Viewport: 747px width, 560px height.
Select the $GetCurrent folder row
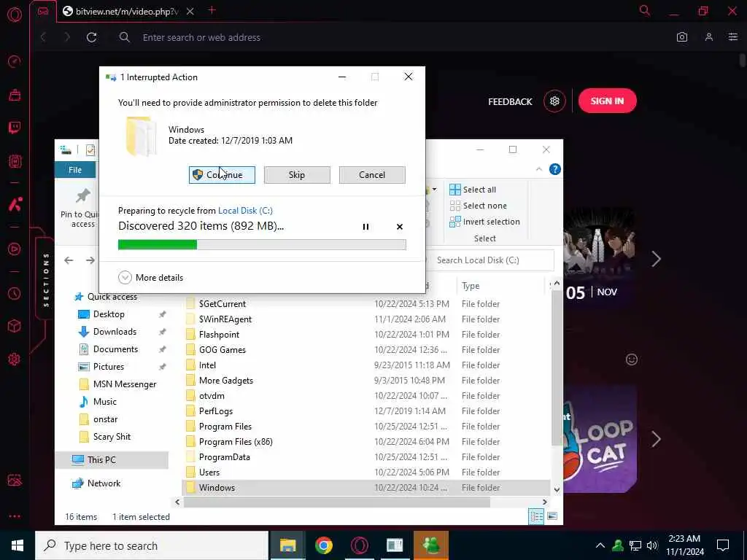pos(365,304)
